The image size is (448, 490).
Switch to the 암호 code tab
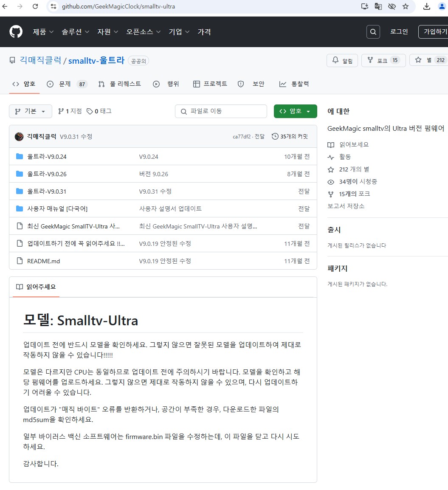tap(24, 84)
